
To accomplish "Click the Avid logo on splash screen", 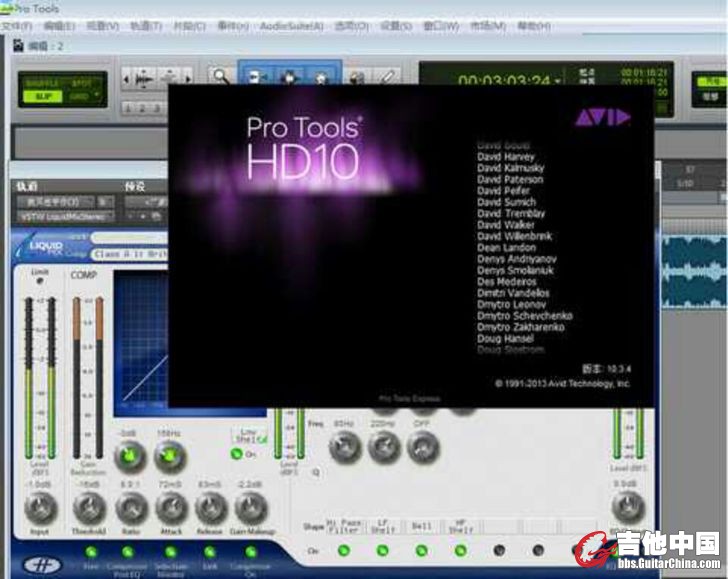I will coord(603,118).
